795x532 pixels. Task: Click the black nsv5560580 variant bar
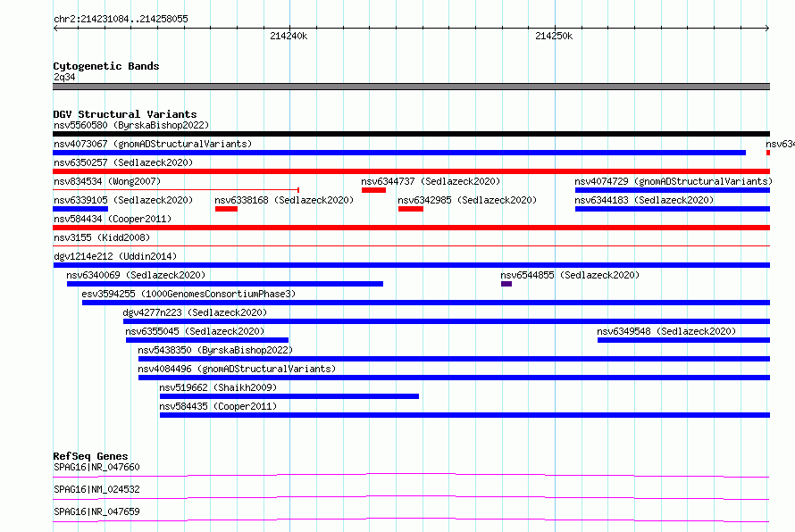411,134
